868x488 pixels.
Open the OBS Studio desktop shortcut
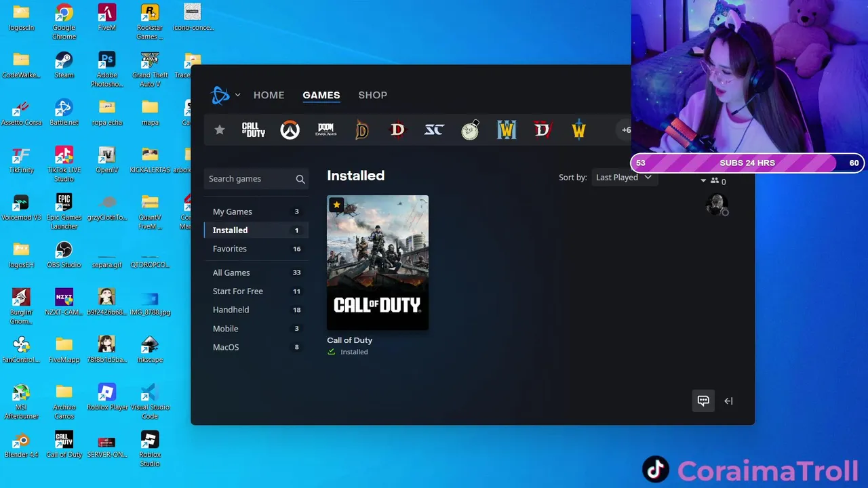[64, 256]
